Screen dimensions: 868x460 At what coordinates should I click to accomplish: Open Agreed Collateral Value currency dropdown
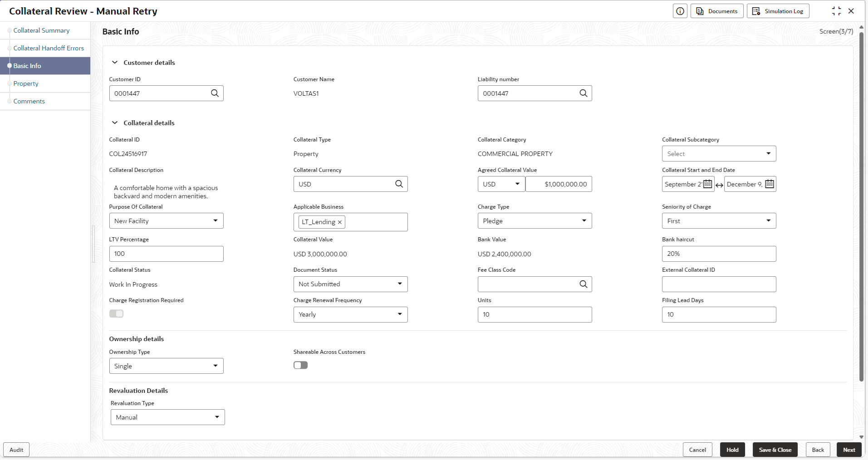(501, 184)
